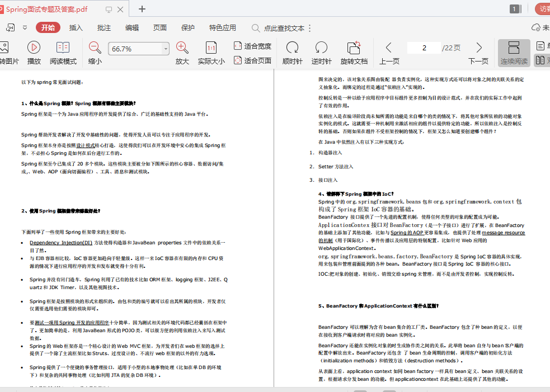The width and height of the screenshot is (550, 392).
Task: Expand the quick access toolbar dropdown
Action: coord(25,28)
